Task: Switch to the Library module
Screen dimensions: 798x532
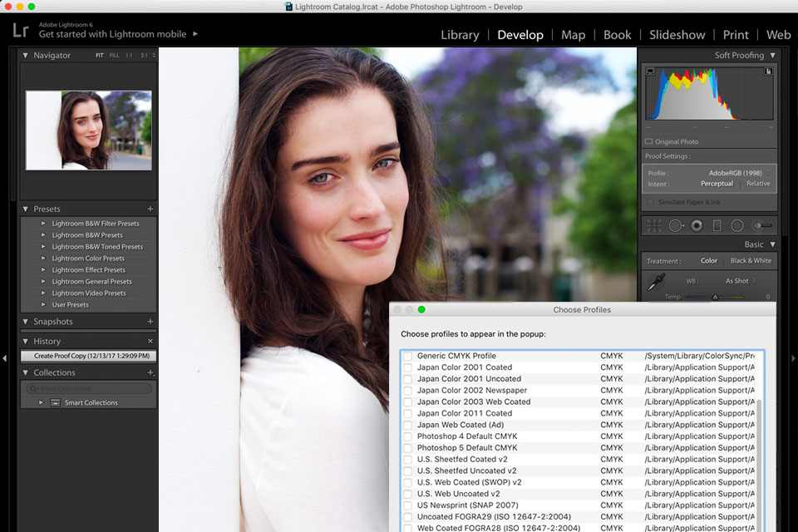Action: [460, 35]
